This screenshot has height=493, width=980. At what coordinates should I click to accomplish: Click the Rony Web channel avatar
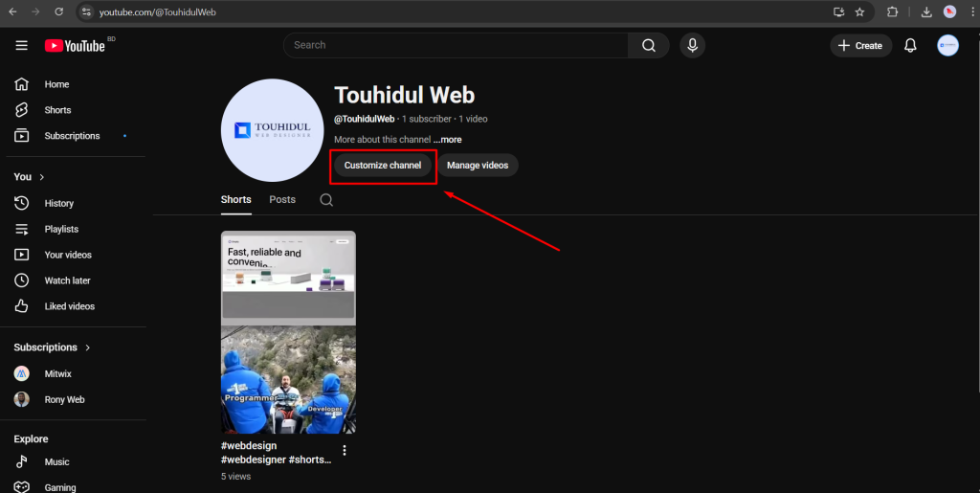click(22, 399)
